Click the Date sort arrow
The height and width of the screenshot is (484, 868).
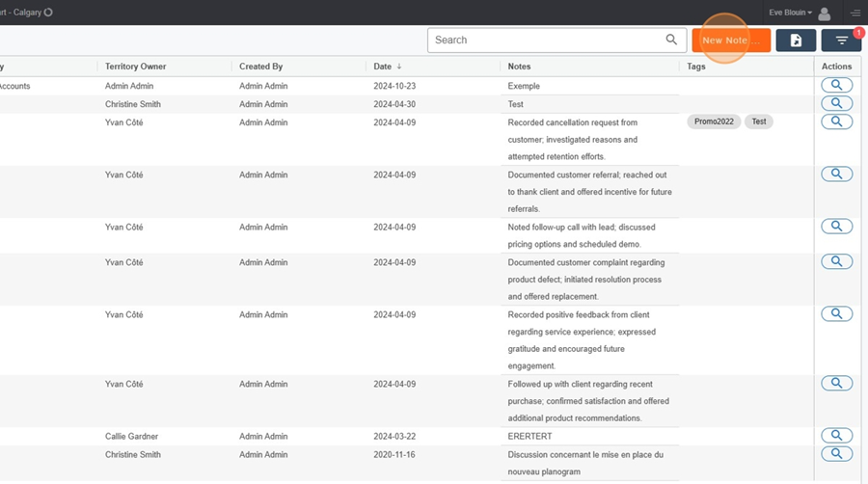pos(399,67)
